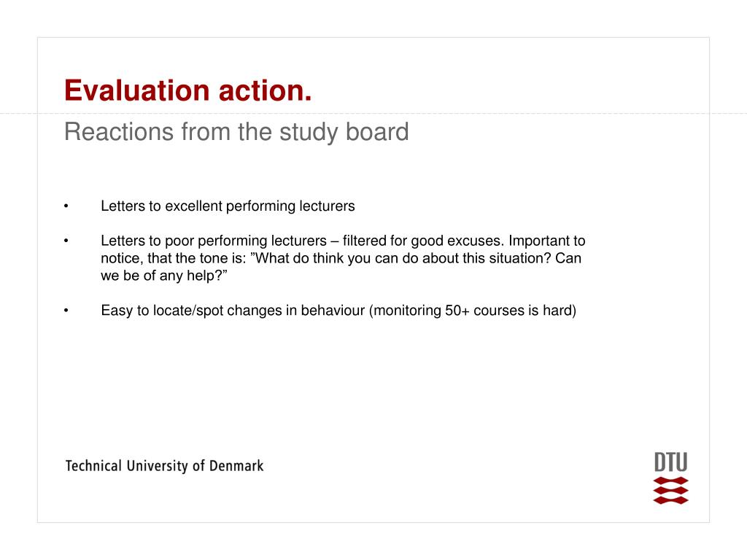Screen dimensions: 747x560
Task: Click the second bullet point marker
Action: click(66, 241)
